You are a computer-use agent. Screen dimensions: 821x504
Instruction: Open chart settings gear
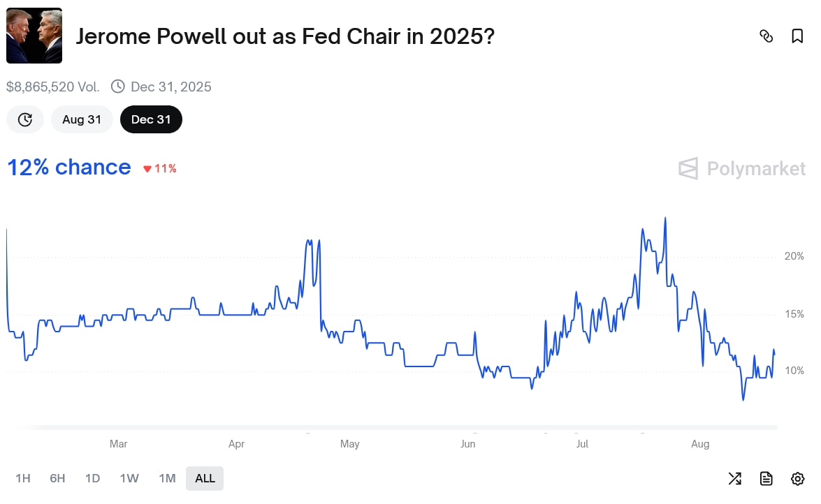tap(797, 478)
